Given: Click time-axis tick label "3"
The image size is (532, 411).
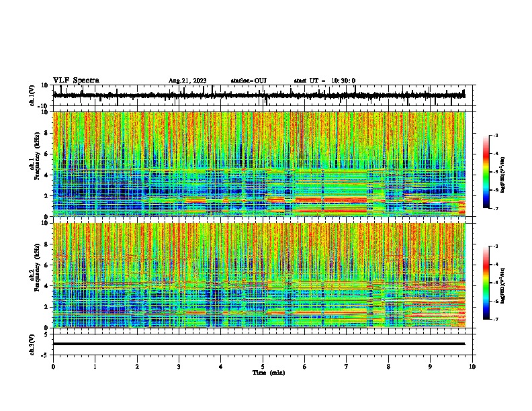Looking at the screenshot, I should [179, 367].
